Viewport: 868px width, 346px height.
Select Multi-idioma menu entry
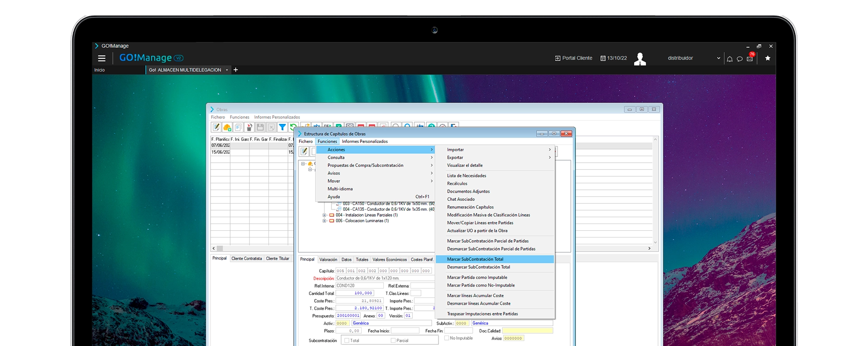(x=375, y=189)
